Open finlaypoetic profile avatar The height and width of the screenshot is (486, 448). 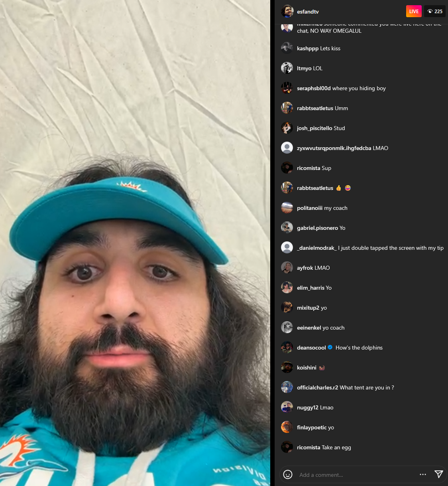click(287, 427)
